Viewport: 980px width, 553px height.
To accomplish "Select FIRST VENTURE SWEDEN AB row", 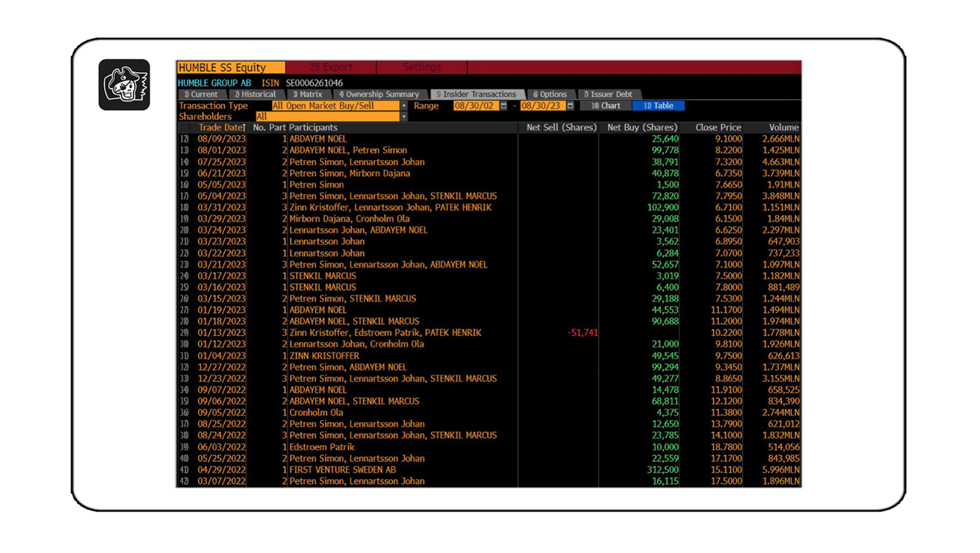I will 489,470.
